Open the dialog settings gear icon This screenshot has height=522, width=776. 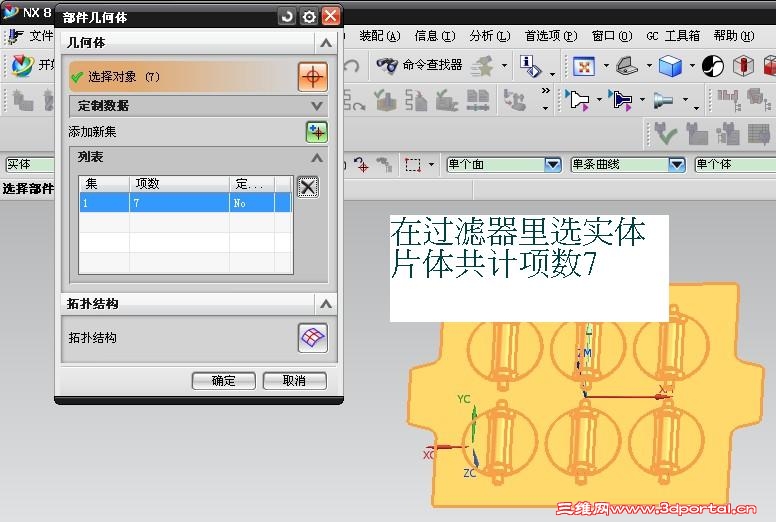pos(309,17)
